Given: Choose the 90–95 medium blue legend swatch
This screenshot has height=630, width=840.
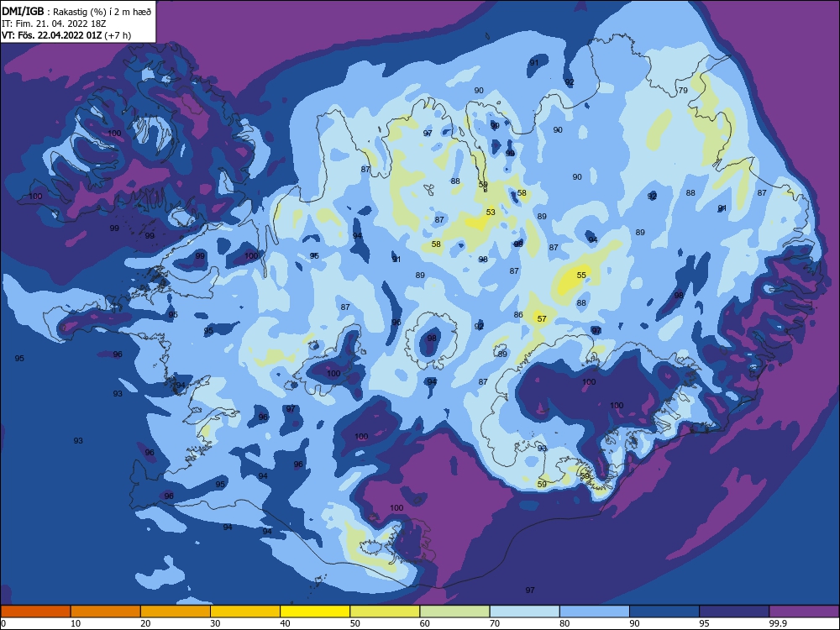Looking at the screenshot, I should pyautogui.click(x=664, y=612).
